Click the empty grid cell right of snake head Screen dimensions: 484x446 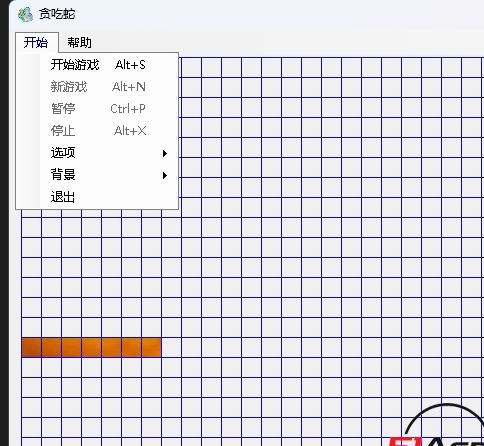[x=171, y=347]
